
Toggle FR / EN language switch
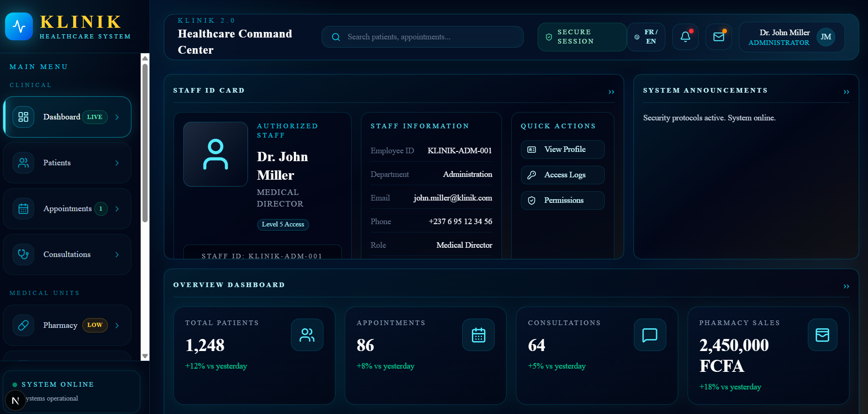pyautogui.click(x=646, y=37)
